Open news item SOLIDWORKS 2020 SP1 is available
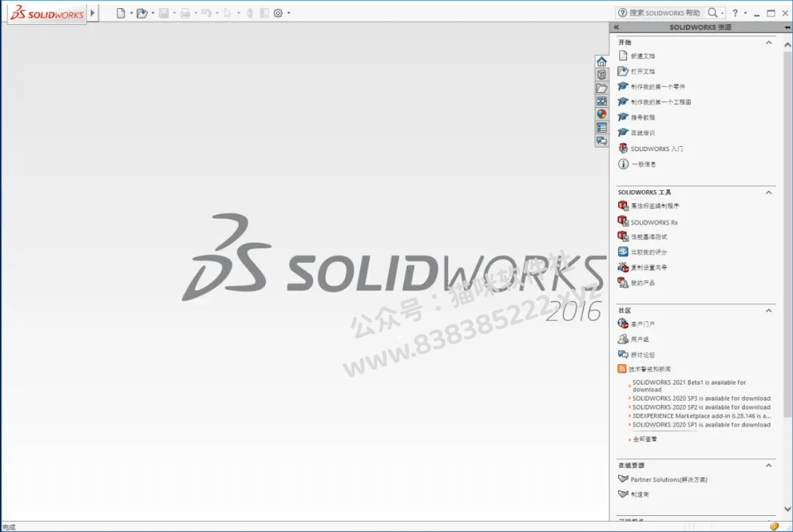 701,425
